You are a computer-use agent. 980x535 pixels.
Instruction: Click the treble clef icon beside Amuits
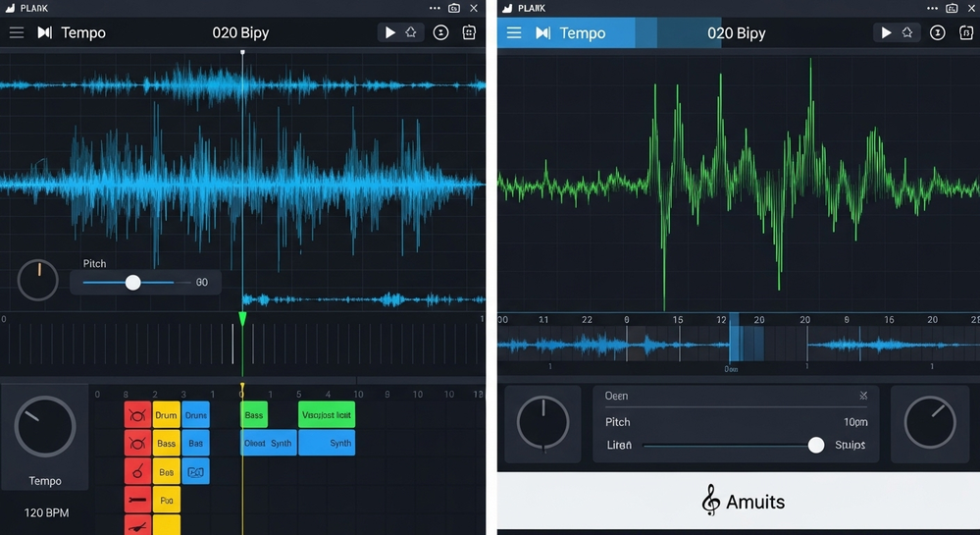click(x=710, y=501)
